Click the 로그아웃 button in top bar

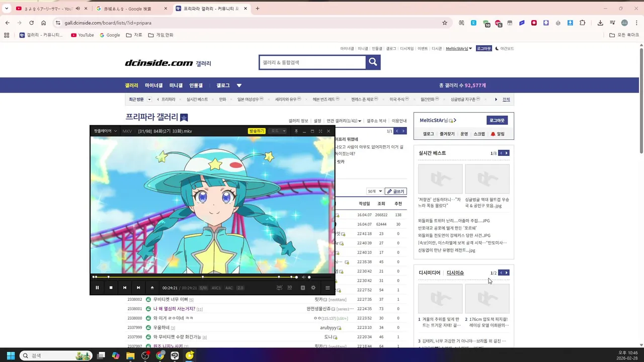click(484, 49)
